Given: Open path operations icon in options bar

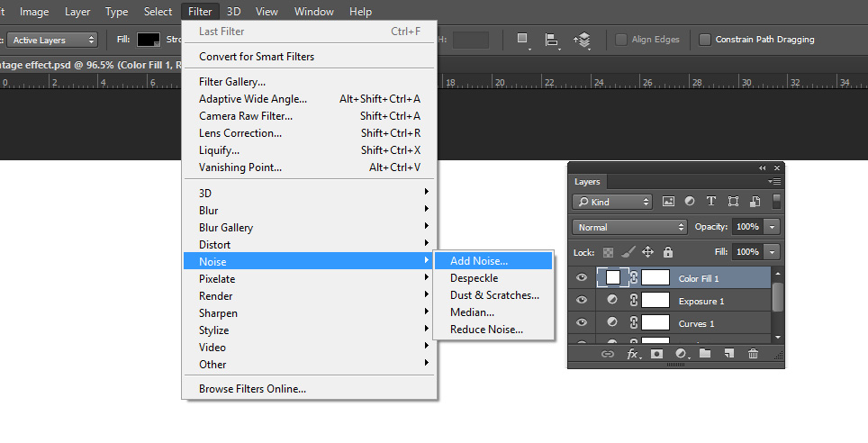Looking at the screenshot, I should [522, 40].
